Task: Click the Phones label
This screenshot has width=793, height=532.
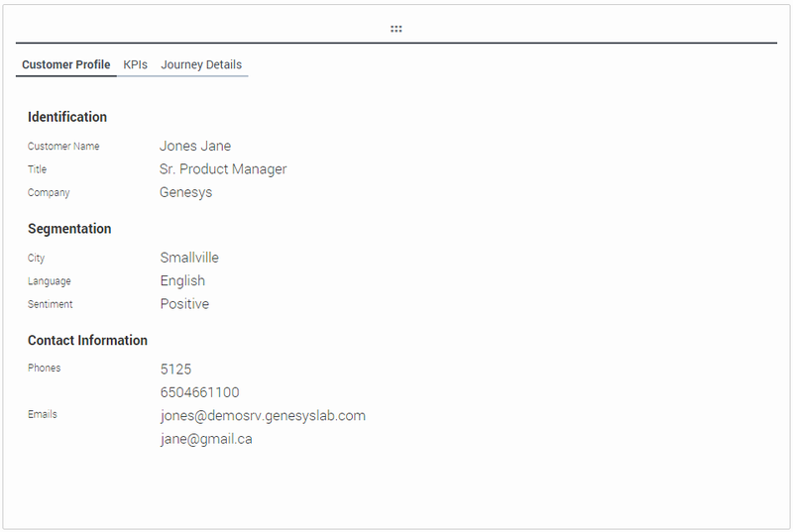Action: pyautogui.click(x=44, y=368)
